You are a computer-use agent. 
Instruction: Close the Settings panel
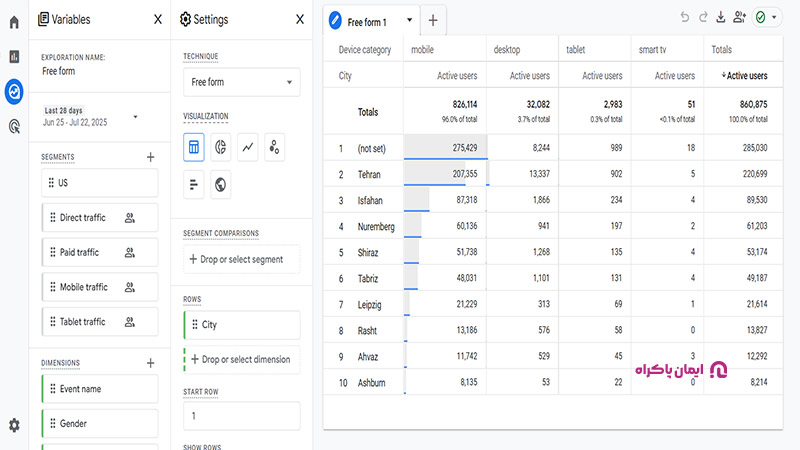pyautogui.click(x=299, y=19)
